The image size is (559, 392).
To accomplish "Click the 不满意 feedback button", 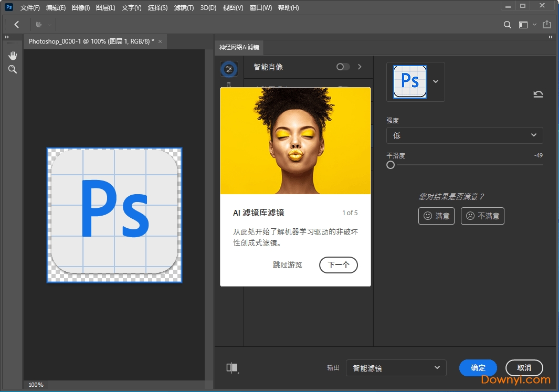I will (482, 216).
